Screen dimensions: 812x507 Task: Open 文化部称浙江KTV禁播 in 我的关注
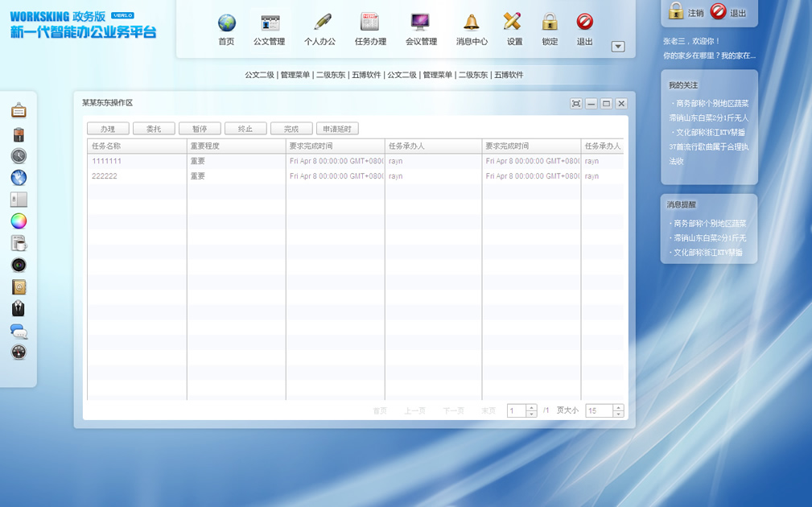710,133
